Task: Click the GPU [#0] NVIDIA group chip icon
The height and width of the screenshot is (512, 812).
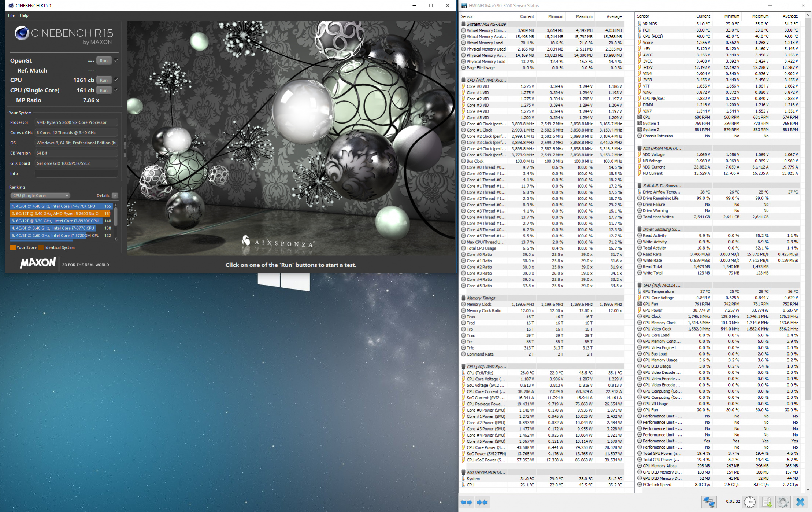Action: point(639,285)
